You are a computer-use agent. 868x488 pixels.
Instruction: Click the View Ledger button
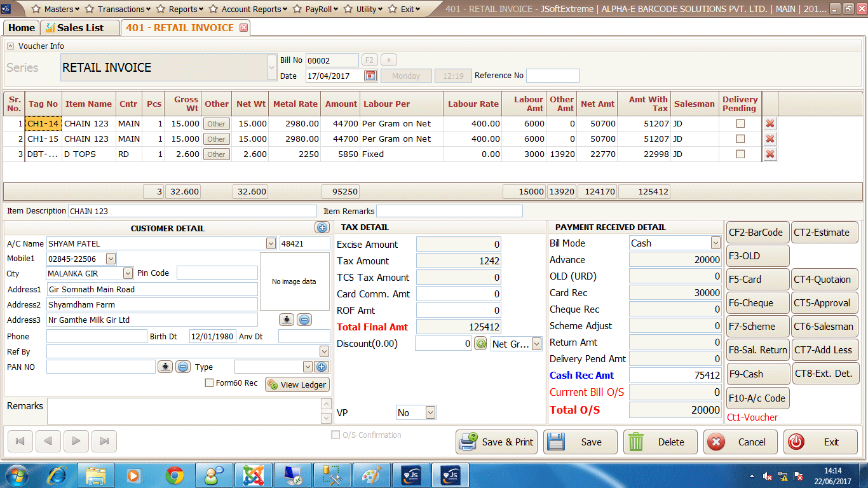(297, 384)
